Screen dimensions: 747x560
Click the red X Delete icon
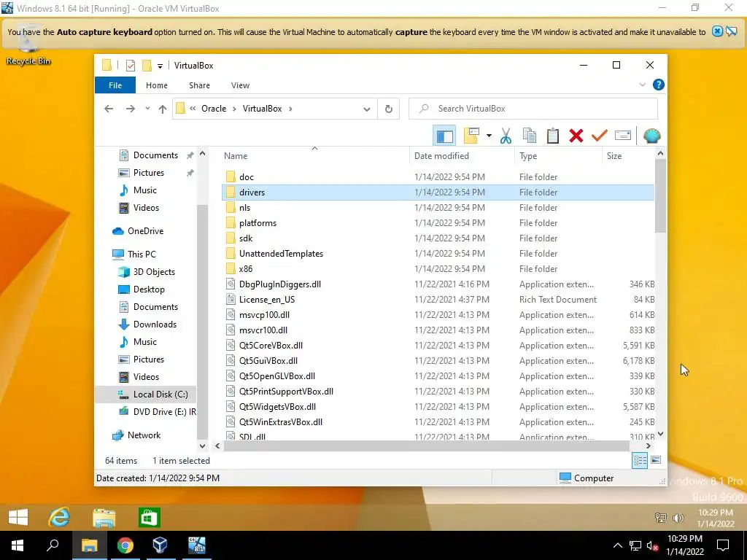(x=576, y=136)
